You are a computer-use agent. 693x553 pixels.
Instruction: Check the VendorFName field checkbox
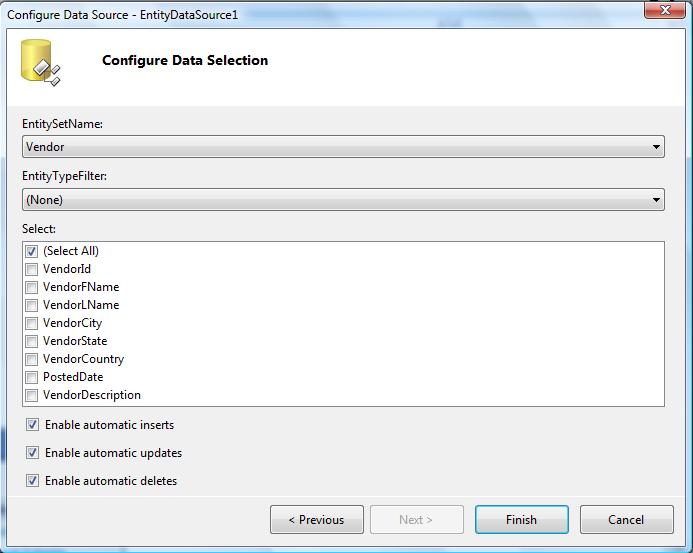point(31,287)
